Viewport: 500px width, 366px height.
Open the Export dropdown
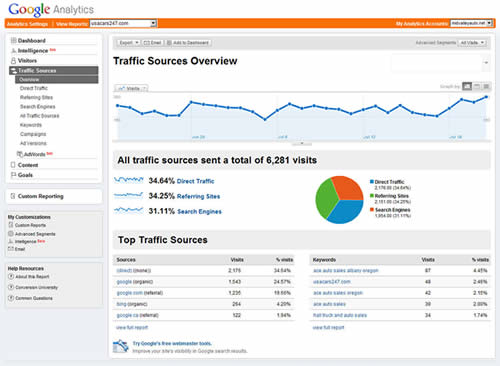[x=128, y=43]
